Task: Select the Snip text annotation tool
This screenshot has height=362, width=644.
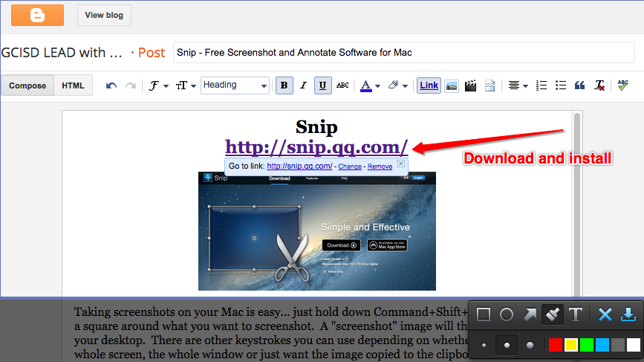Action: pyautogui.click(x=576, y=314)
